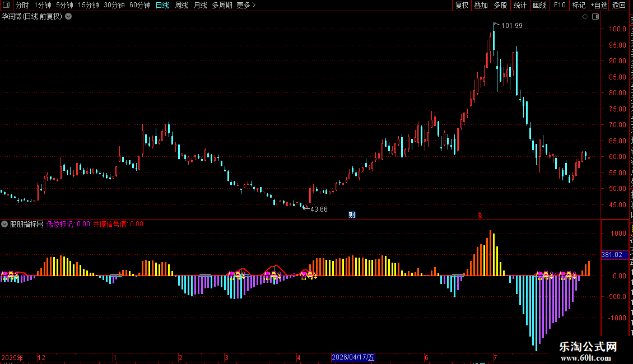
Task: Open the 画线 drawing tools
Action: (x=539, y=5)
